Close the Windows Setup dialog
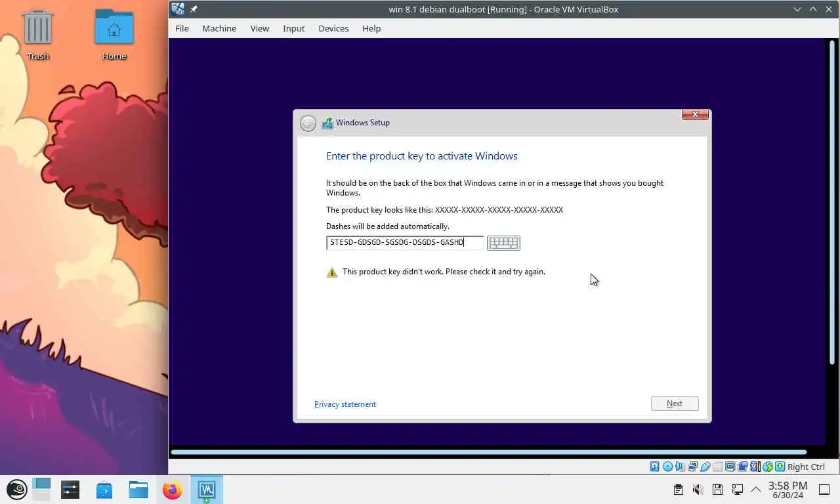Image resolution: width=840 pixels, height=504 pixels. [x=695, y=115]
